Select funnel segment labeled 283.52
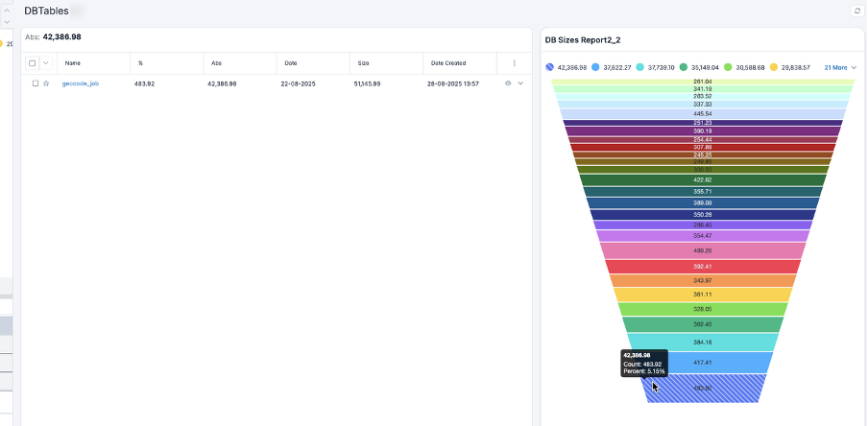The height and width of the screenshot is (426, 868). tap(703, 96)
